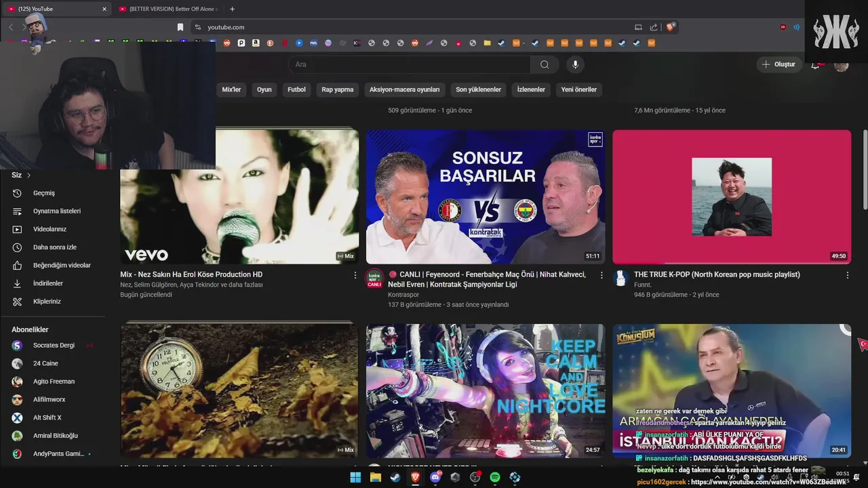The image size is (868, 488).
Task: Open Keep Calm and Love Nightcore thumbnail
Action: coord(486,390)
